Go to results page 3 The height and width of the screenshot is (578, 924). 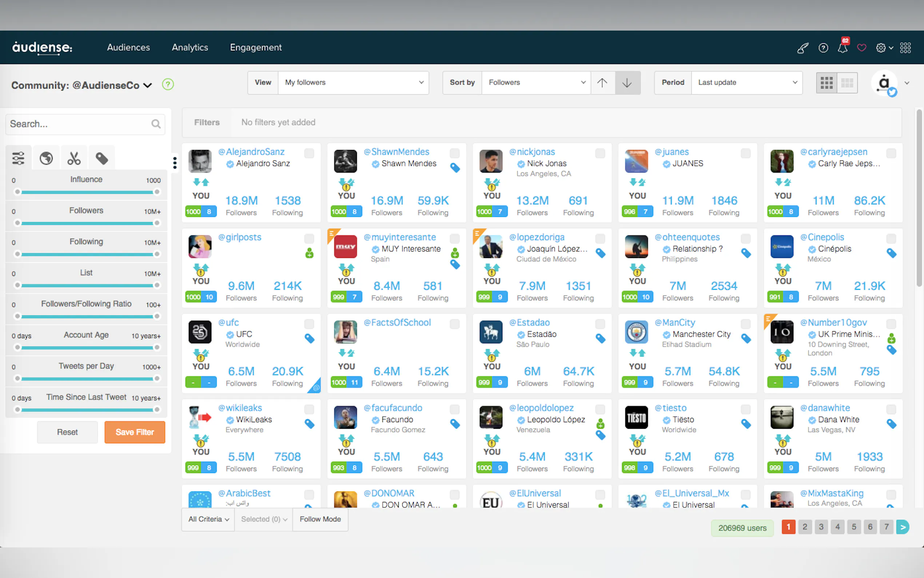(x=821, y=527)
